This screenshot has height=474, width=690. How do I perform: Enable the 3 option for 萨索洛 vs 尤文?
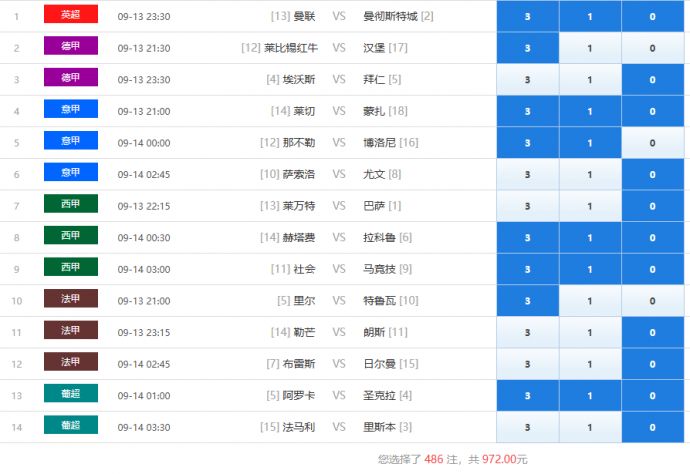click(528, 174)
